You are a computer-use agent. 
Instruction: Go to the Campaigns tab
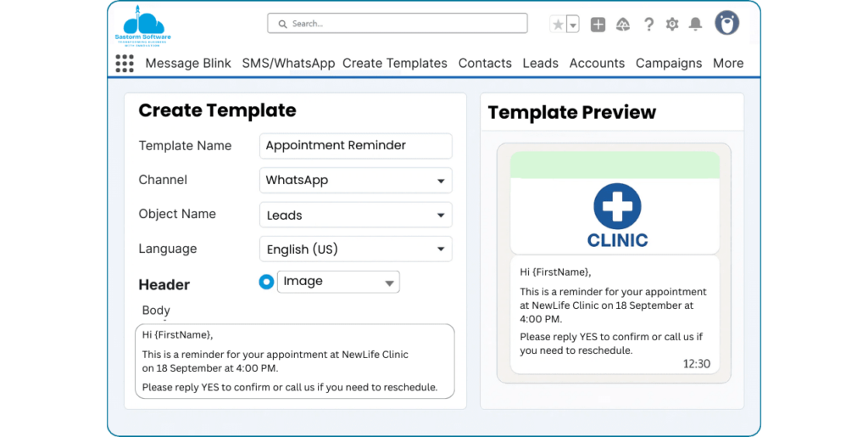click(669, 63)
